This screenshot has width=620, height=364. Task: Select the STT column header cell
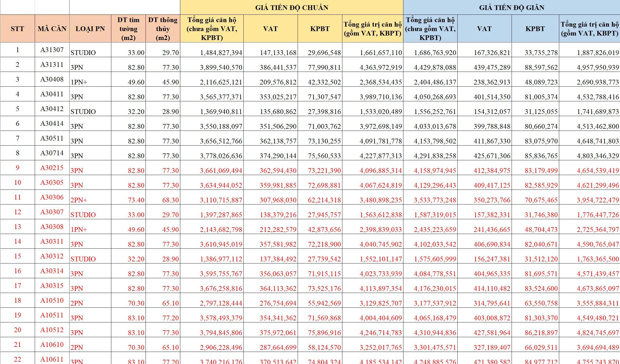click(17, 29)
